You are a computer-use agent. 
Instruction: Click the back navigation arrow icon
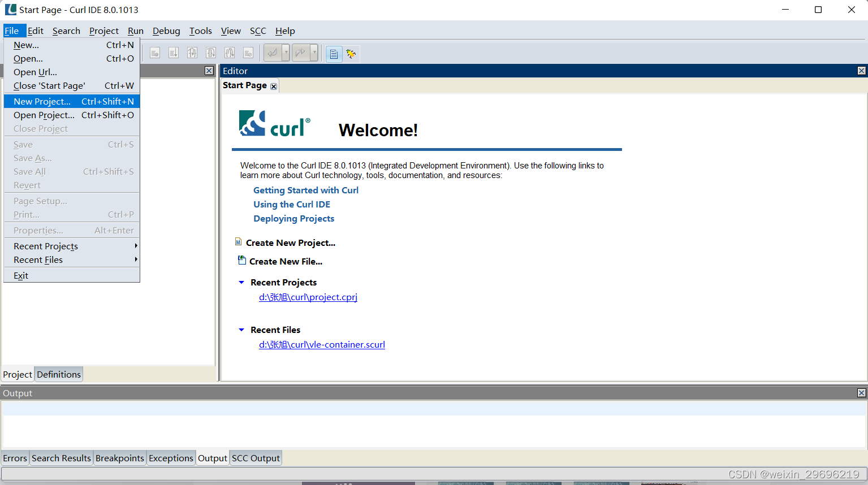click(273, 53)
